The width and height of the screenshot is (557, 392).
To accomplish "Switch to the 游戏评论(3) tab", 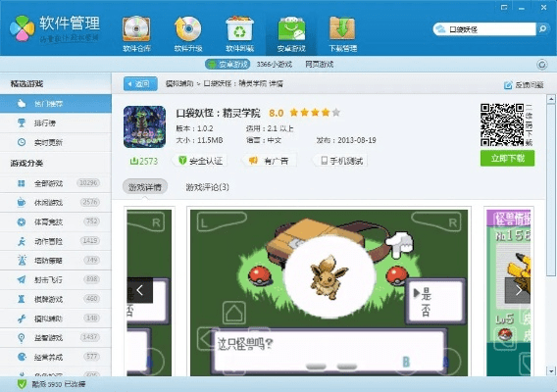I will 208,187.
